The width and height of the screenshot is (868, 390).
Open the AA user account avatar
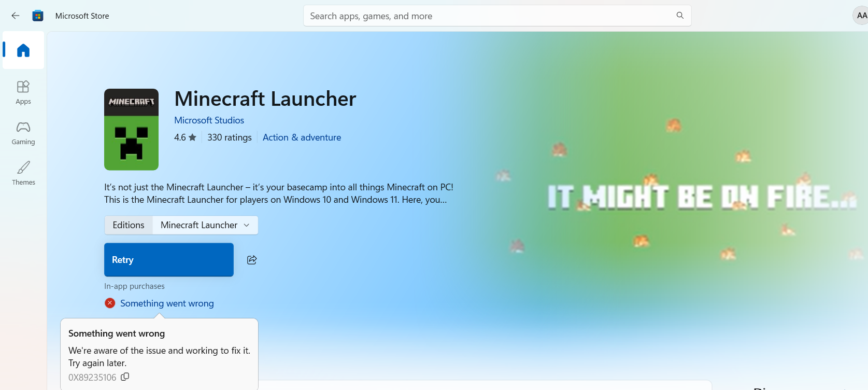[861, 16]
